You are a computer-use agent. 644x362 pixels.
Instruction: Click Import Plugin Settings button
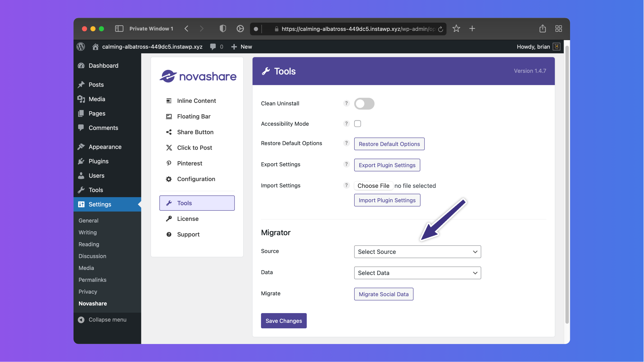[387, 200]
